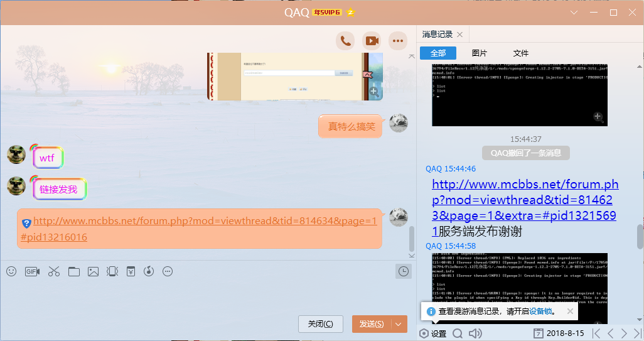Click the wtf message bubble

point(47,158)
